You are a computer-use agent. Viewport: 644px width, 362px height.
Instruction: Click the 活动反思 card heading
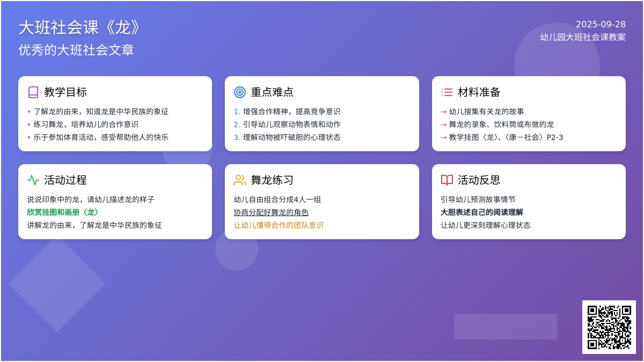click(x=479, y=180)
